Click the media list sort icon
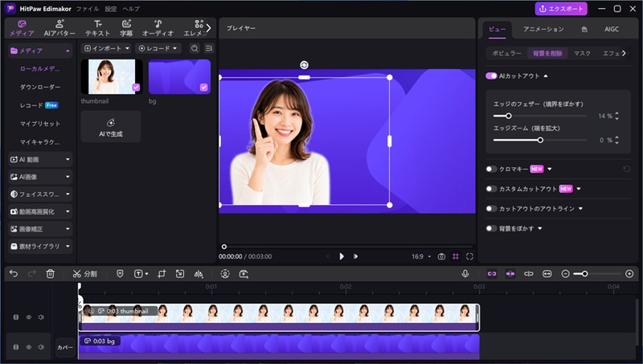 point(208,48)
